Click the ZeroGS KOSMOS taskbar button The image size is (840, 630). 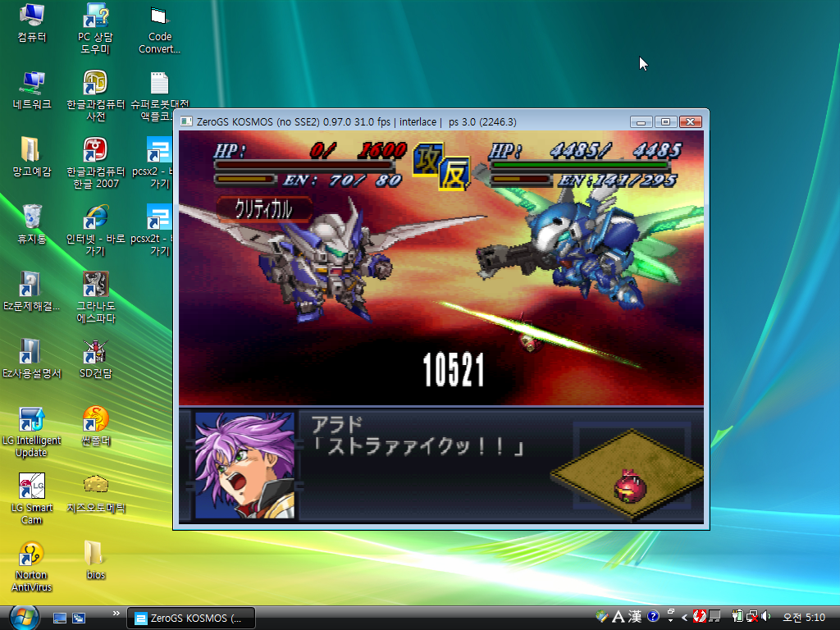pos(190,619)
